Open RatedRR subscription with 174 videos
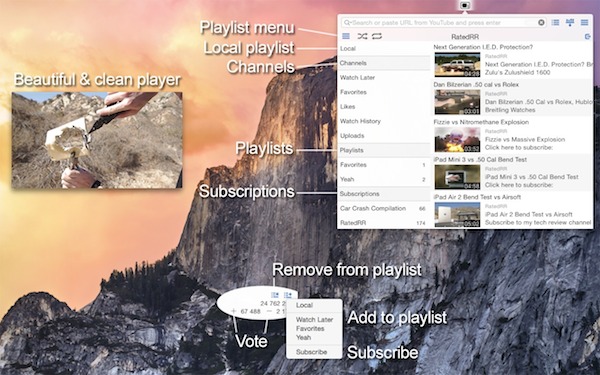This screenshot has height=375, width=600. pyautogui.click(x=384, y=223)
